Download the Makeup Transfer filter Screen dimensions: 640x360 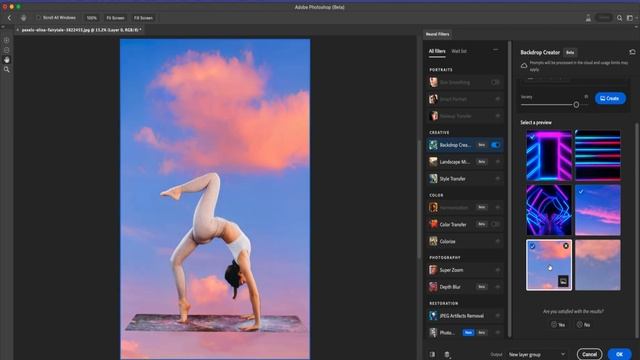(498, 116)
